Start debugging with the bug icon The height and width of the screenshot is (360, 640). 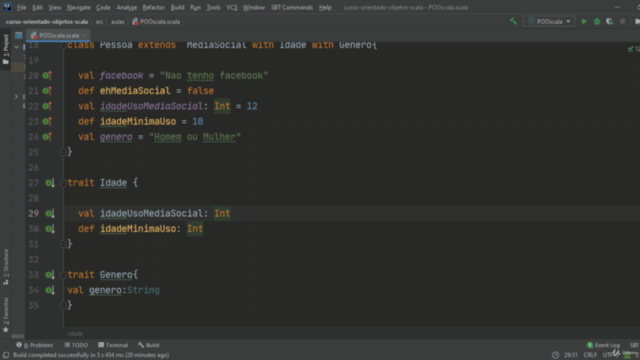(597, 22)
